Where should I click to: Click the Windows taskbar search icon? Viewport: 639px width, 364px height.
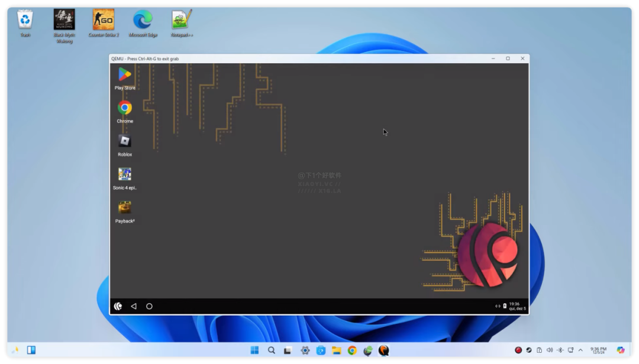pyautogui.click(x=272, y=350)
